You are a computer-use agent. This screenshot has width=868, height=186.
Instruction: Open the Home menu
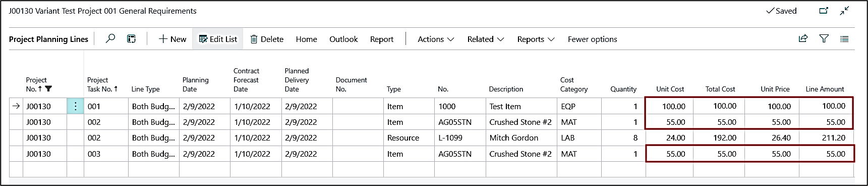(306, 39)
